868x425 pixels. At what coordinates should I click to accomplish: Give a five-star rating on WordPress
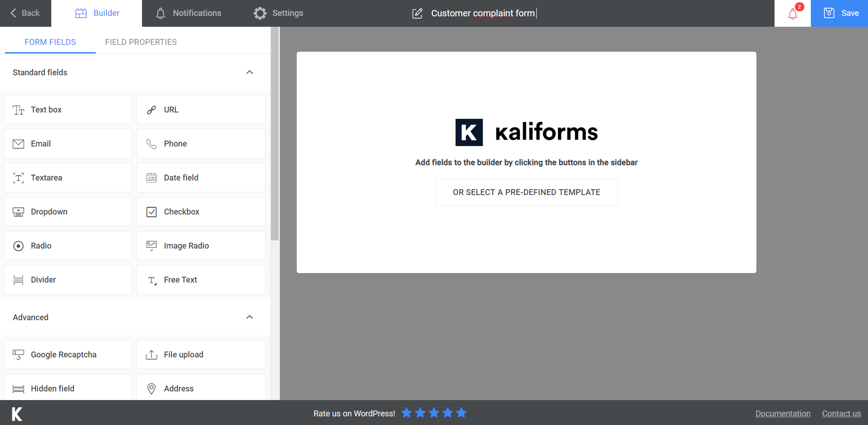461,413
